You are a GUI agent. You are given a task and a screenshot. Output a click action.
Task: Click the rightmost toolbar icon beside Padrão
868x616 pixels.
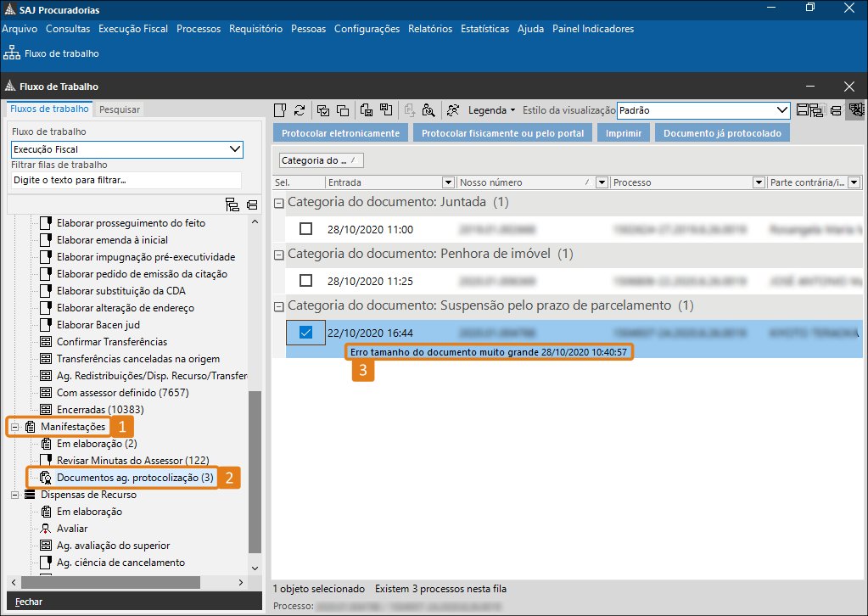tap(855, 110)
